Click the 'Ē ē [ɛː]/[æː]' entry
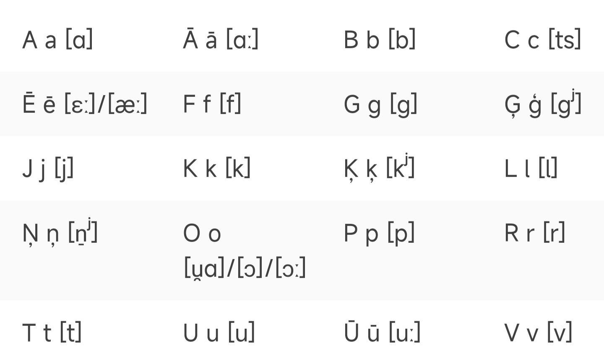 tap(85, 103)
